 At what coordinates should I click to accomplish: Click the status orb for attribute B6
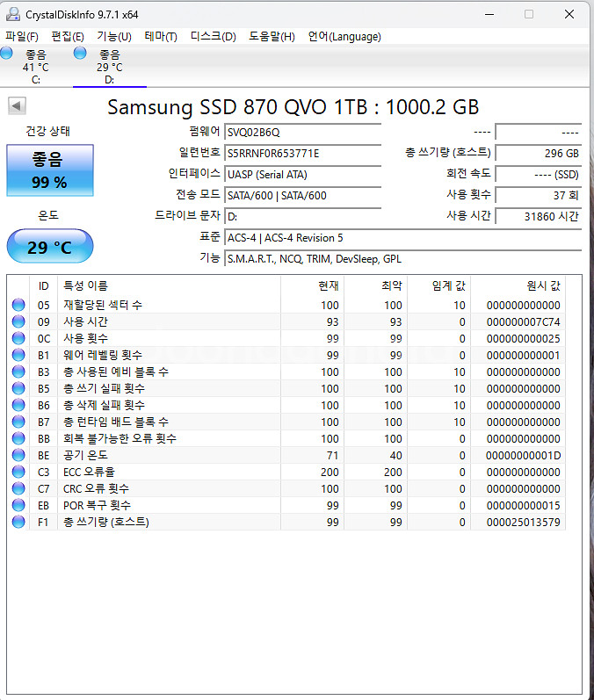coord(18,405)
